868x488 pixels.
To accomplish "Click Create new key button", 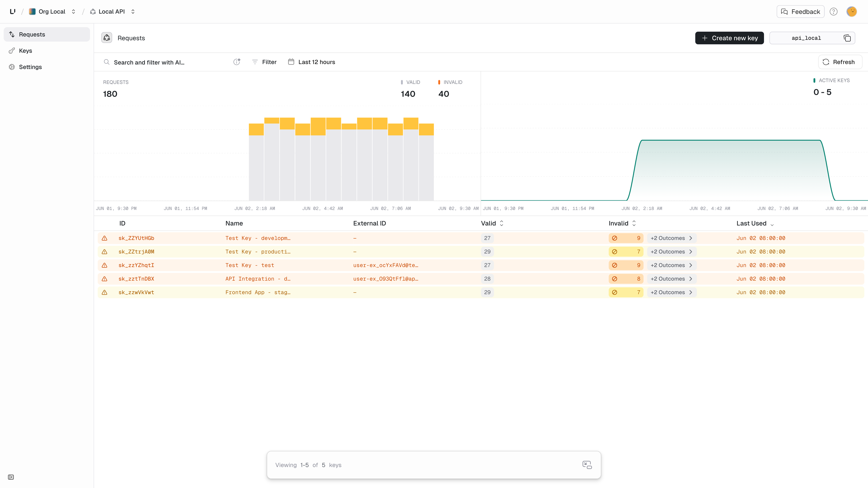I will coord(729,38).
